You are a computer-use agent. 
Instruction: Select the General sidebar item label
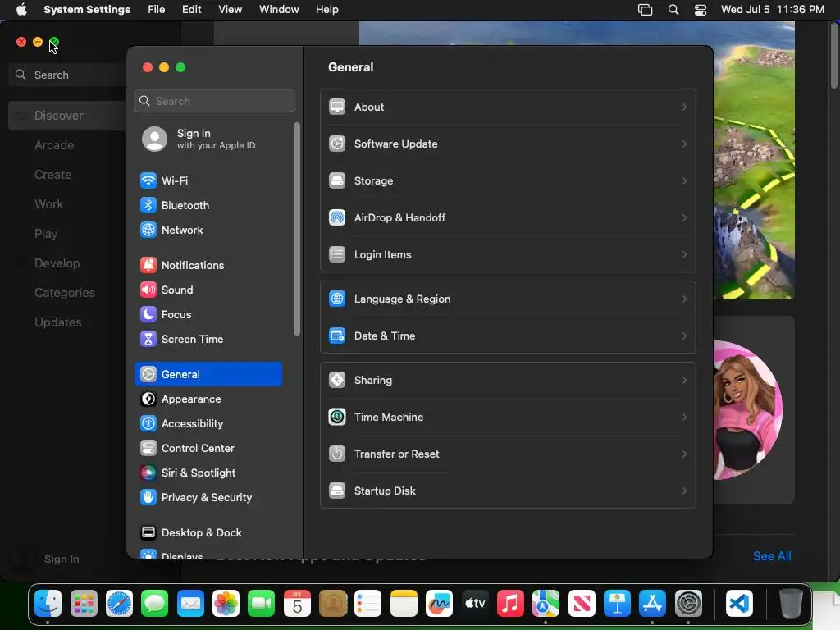pos(180,374)
